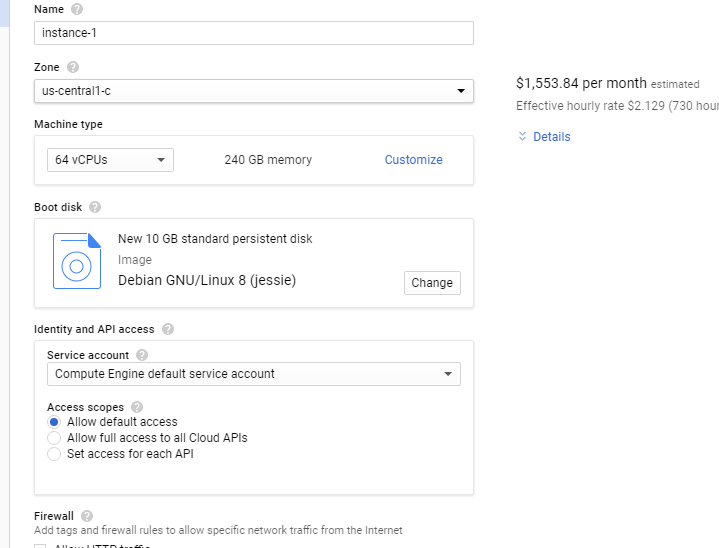Expand the pricing Details section
719x548 pixels.
click(x=544, y=137)
